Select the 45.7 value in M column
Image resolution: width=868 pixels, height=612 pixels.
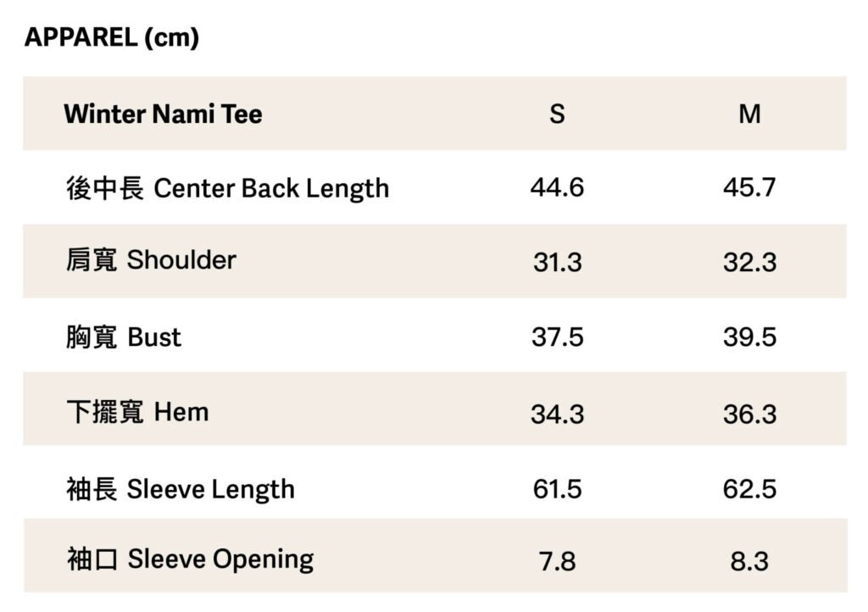pos(749,187)
